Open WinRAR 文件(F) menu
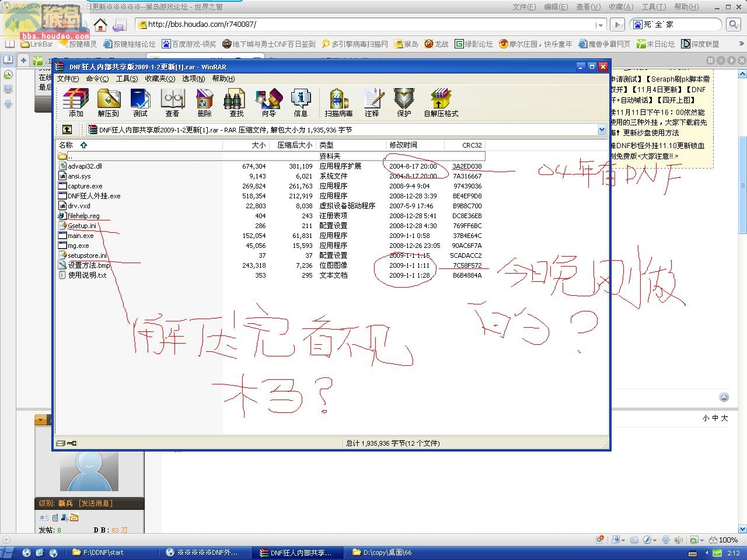 tap(68, 79)
